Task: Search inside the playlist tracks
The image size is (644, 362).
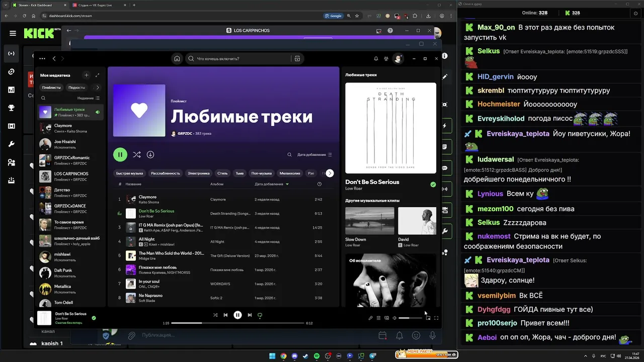Action: pos(289,155)
